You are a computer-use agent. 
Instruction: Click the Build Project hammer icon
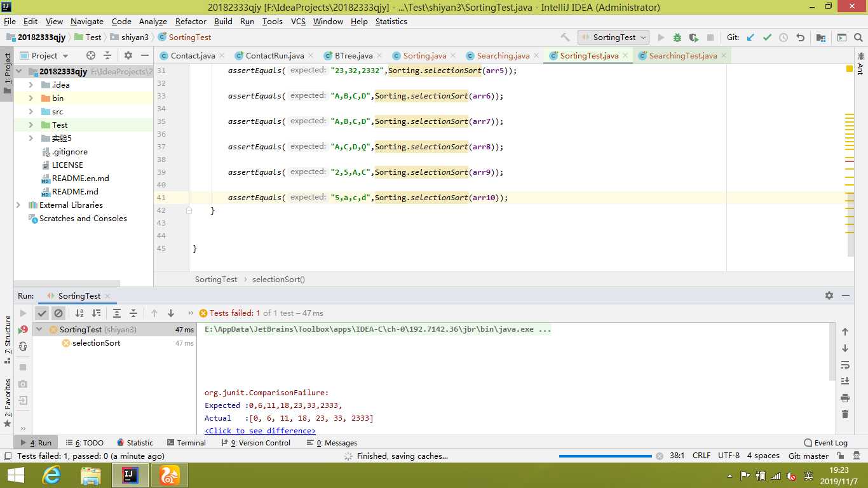pos(566,37)
